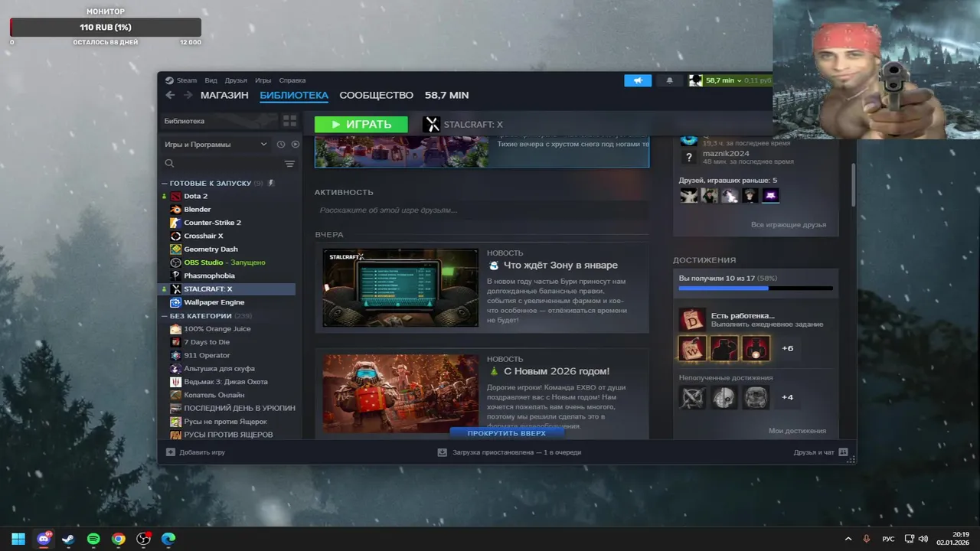The height and width of the screenshot is (551, 980).
Task: Open news title Что ждёт Зону в январе
Action: 560,266
